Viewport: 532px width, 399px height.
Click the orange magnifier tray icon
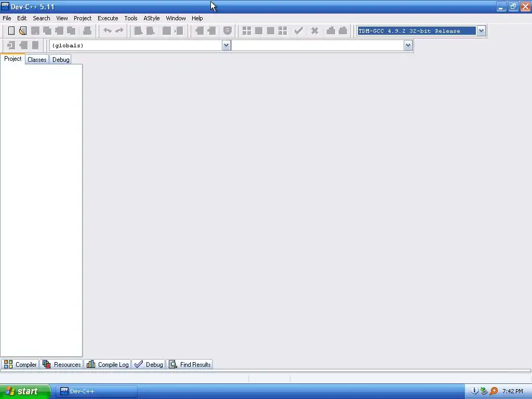click(x=494, y=391)
